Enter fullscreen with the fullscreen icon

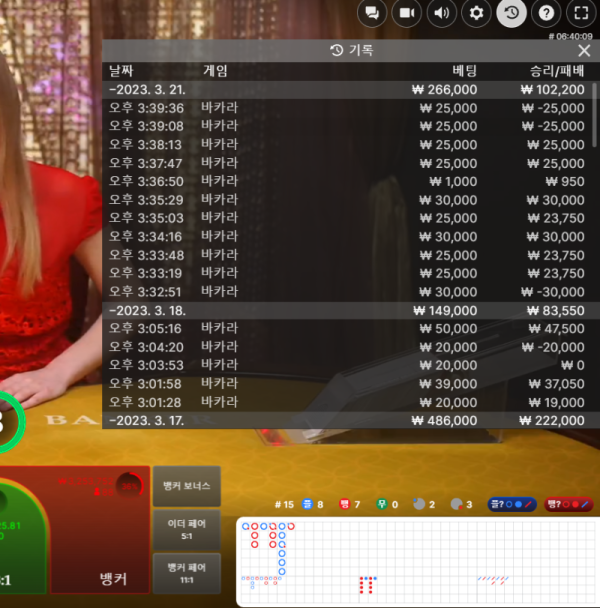tap(581, 13)
